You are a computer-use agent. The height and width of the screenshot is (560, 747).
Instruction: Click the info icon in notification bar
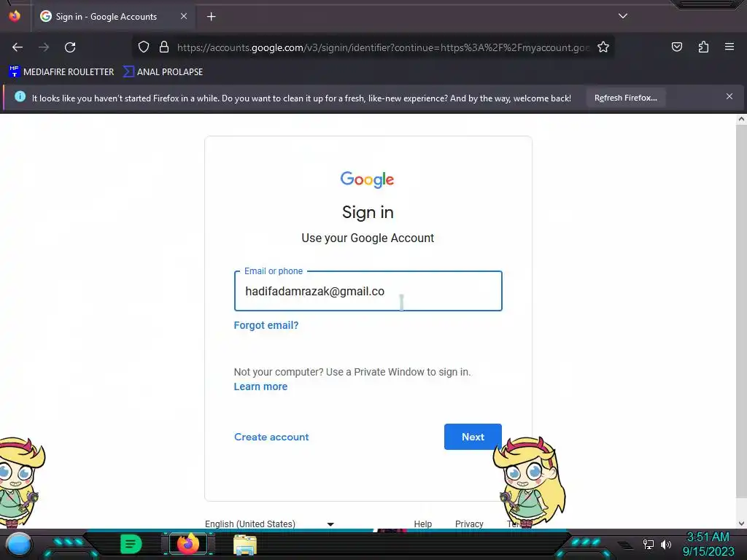20,97
